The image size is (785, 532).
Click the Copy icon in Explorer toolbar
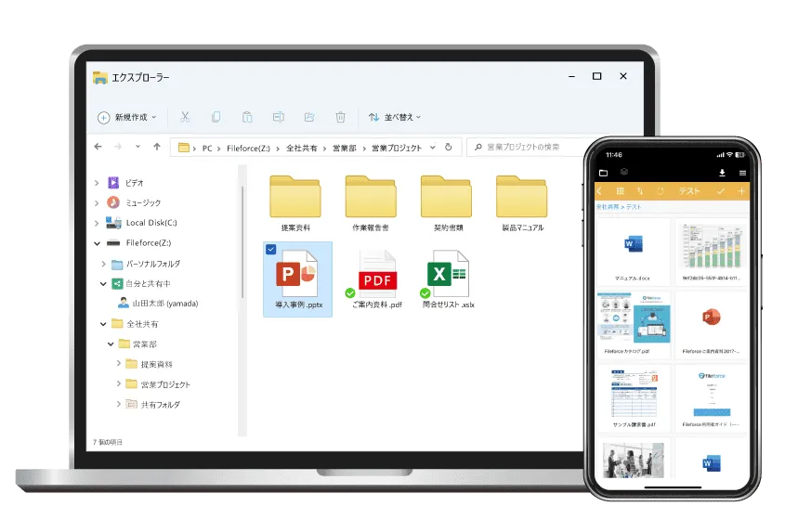coord(216,117)
